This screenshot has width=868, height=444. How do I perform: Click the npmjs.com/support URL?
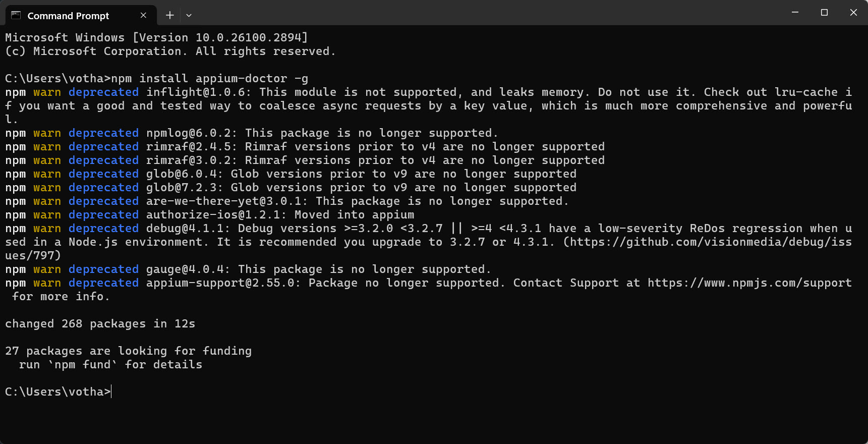point(749,283)
